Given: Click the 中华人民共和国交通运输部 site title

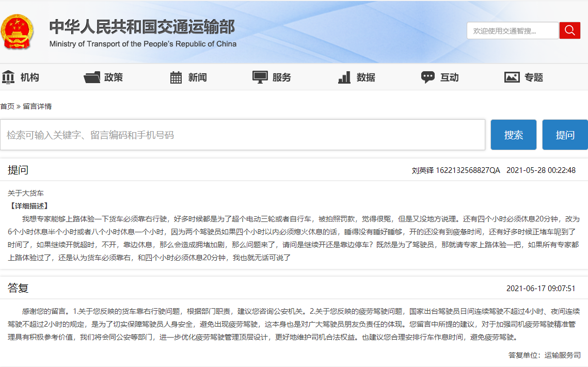Looking at the screenshot, I should pos(142,27).
